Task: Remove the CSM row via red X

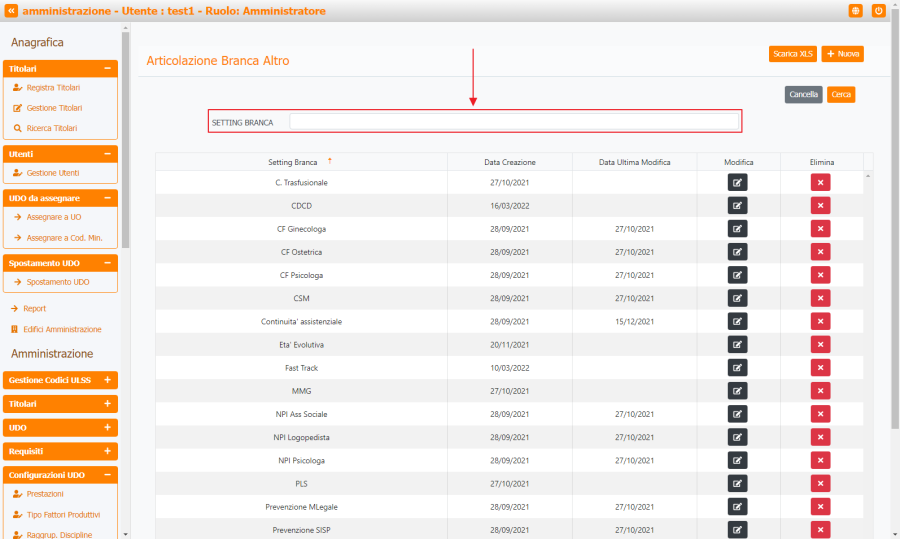Action: click(820, 298)
